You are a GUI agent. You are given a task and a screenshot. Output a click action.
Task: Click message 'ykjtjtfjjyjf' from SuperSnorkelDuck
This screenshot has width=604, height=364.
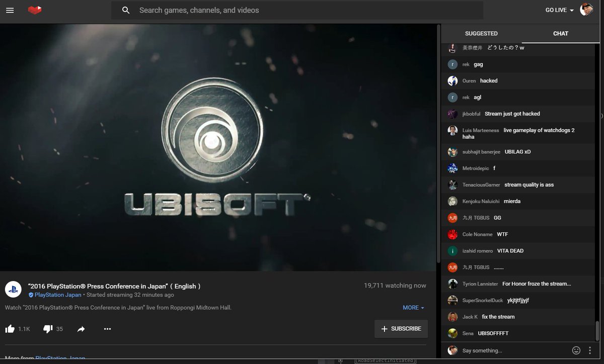pos(518,300)
